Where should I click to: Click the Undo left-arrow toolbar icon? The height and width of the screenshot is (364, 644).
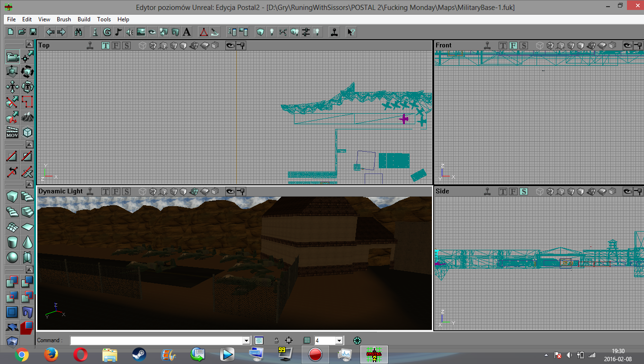click(50, 32)
